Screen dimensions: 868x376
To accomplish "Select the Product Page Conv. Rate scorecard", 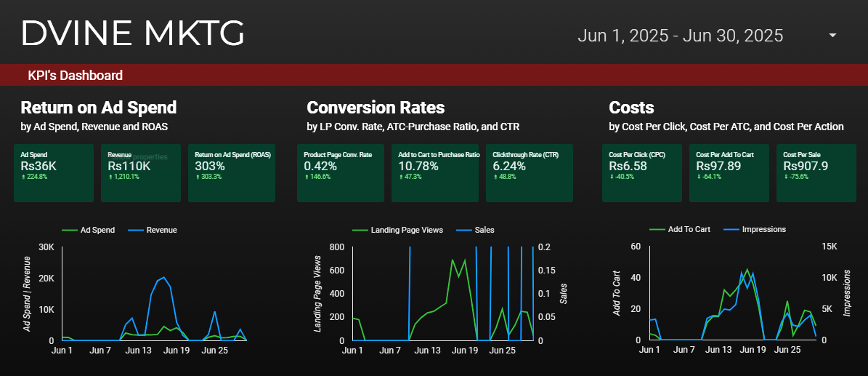I will [x=341, y=172].
